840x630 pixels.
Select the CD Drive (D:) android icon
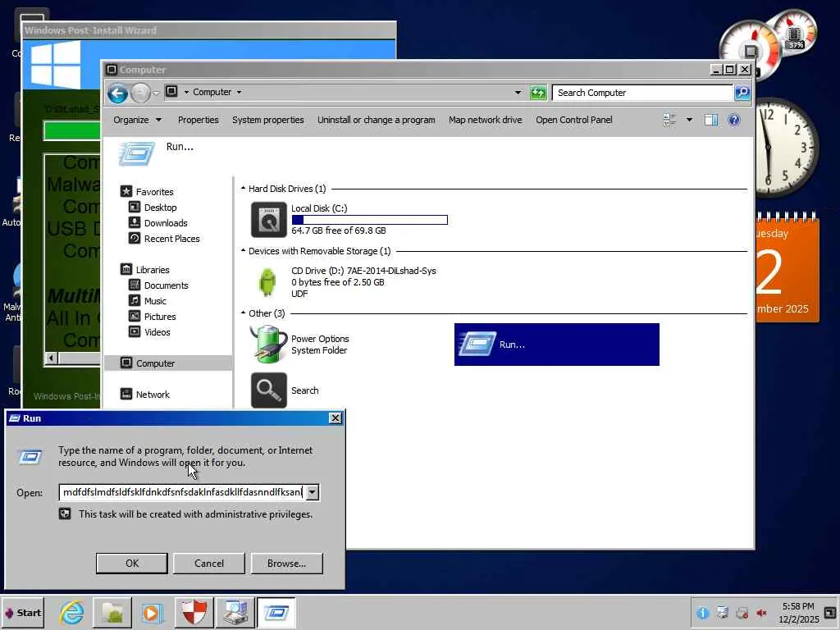(267, 282)
